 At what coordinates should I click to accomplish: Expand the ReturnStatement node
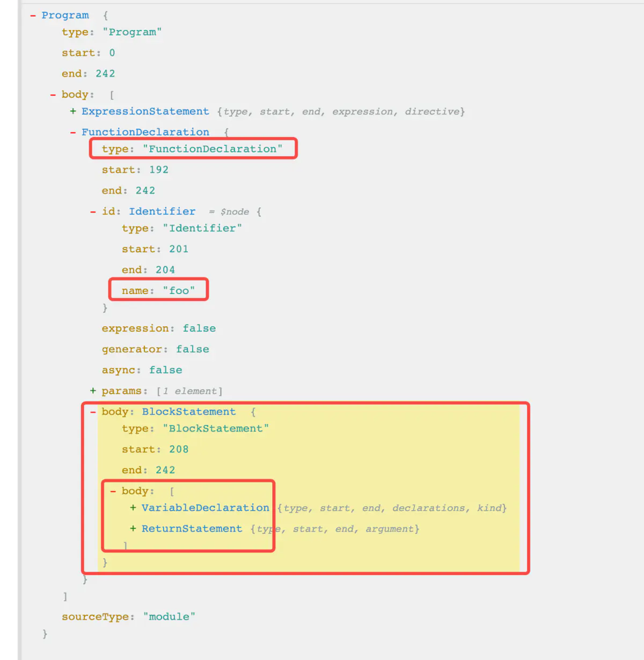tap(133, 529)
